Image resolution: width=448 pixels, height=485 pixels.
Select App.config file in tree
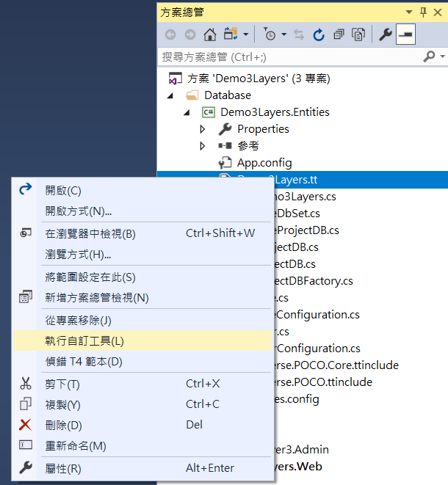(x=264, y=162)
